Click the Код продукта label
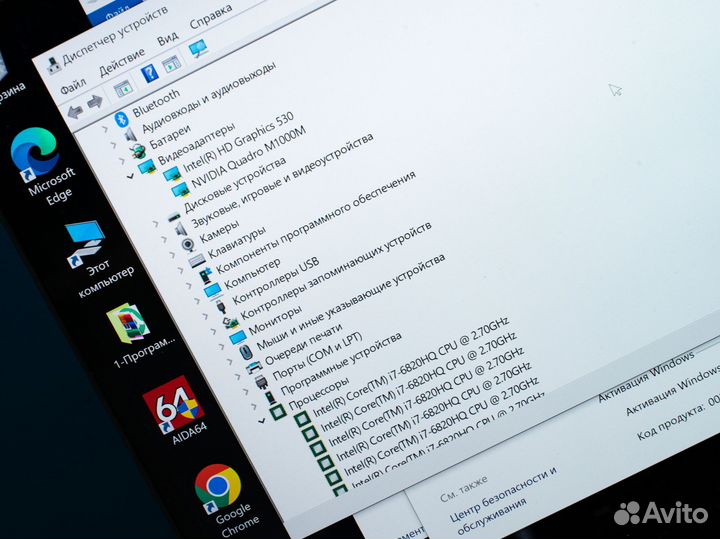720x539 pixels. coord(671,421)
